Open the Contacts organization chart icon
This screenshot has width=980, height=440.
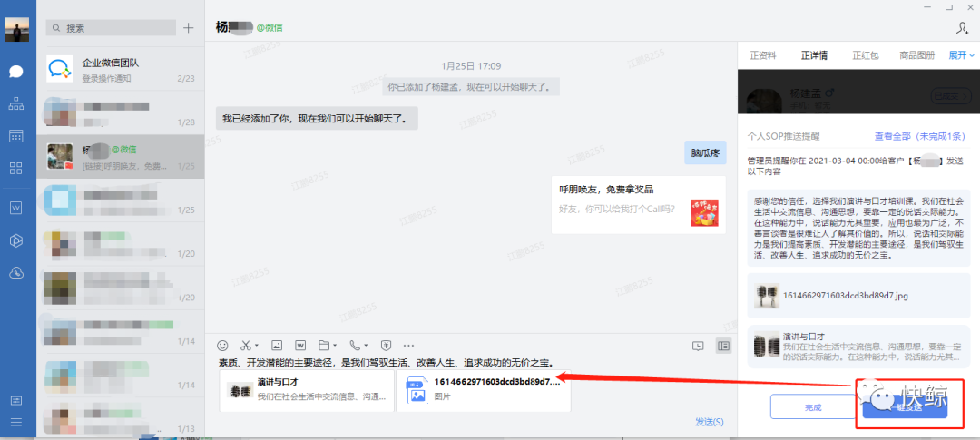(x=15, y=103)
